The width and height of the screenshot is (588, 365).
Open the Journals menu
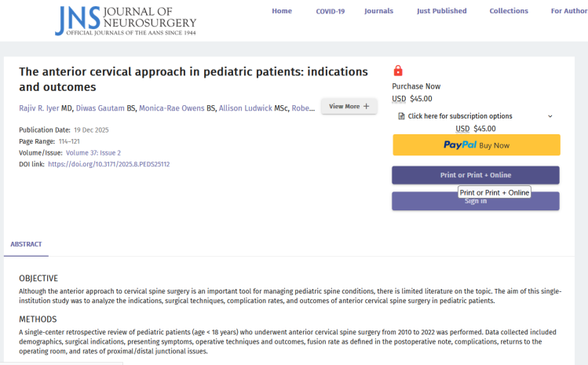click(378, 11)
